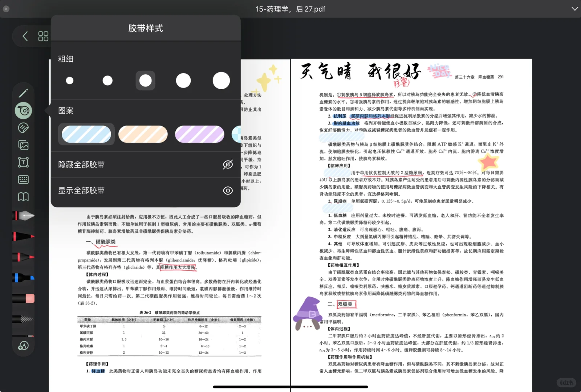Open the image insert tool

click(x=23, y=145)
